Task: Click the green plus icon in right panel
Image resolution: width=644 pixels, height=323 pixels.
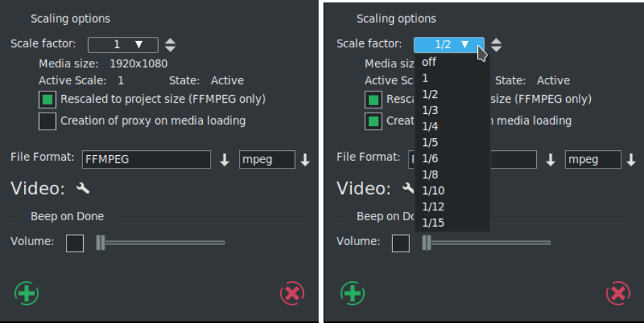Action: [353, 293]
